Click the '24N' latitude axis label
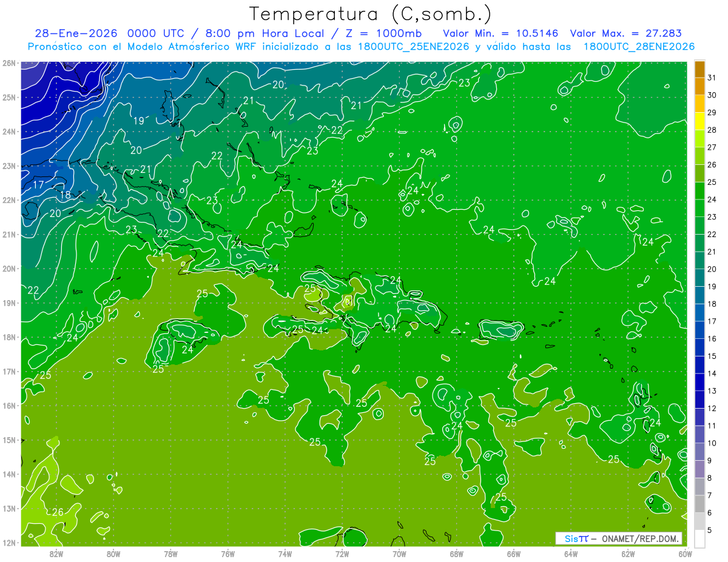This screenshot has width=728, height=562. 8,132
